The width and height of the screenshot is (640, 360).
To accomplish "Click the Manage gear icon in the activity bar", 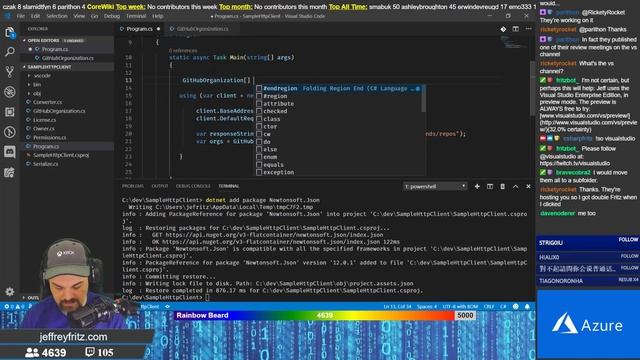I will [10, 291].
